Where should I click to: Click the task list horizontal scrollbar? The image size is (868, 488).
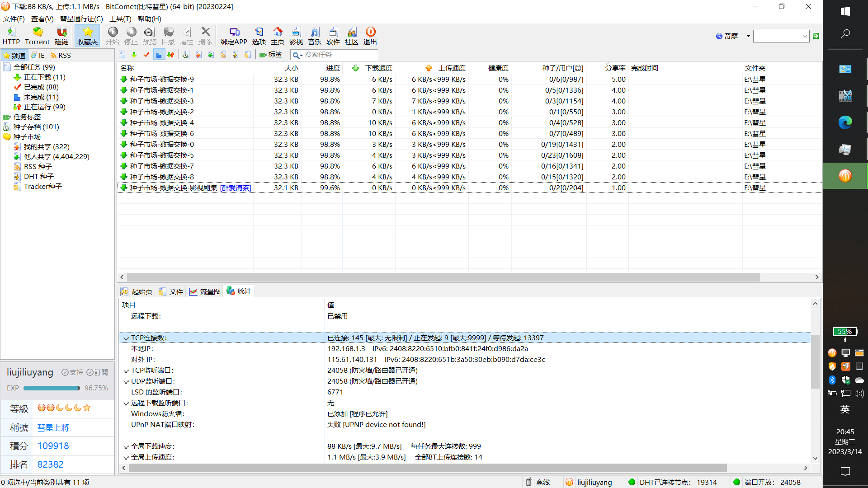pyautogui.click(x=443, y=277)
